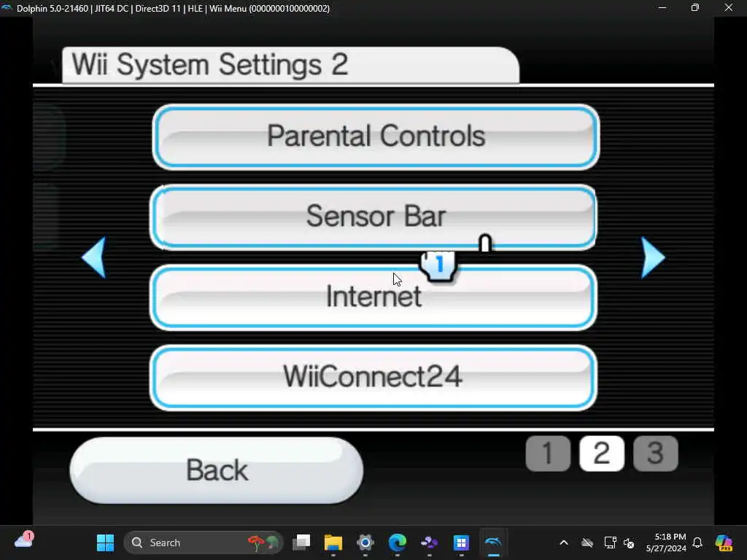Minimize the Dolphin window

(x=662, y=7)
